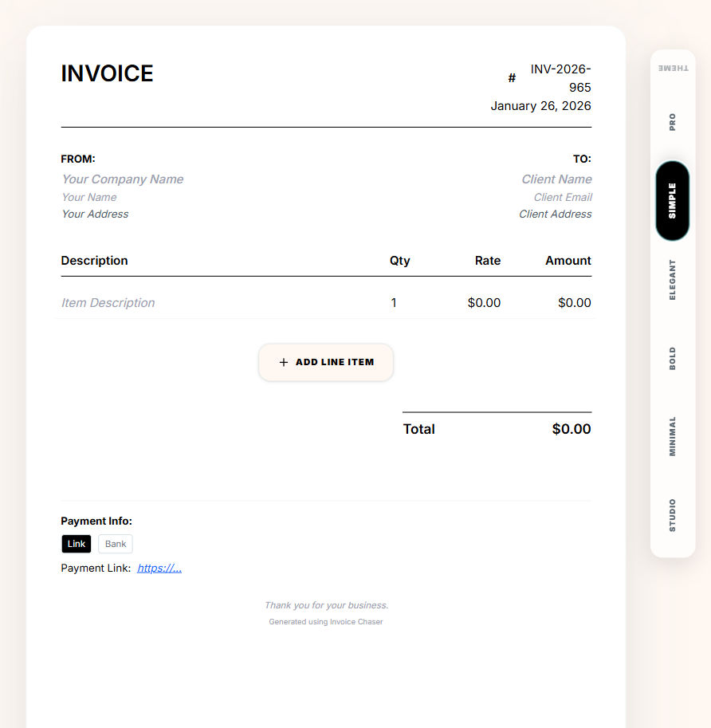Edit the Client Name field

coord(556,179)
